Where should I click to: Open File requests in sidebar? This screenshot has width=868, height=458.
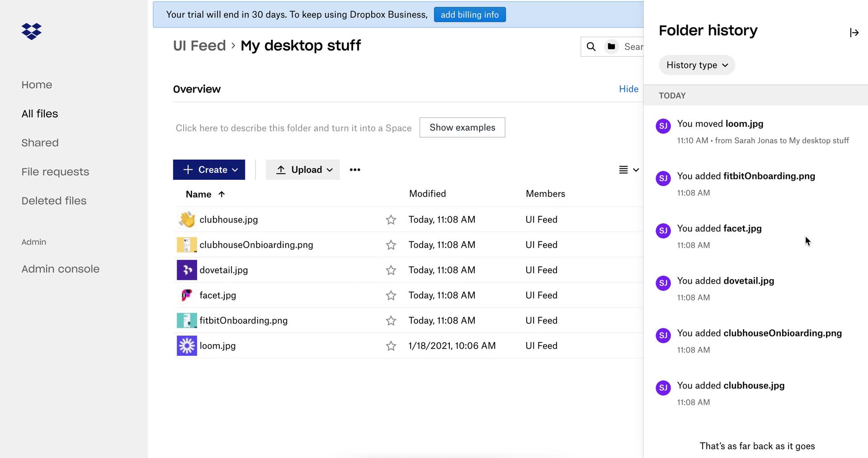click(x=55, y=172)
